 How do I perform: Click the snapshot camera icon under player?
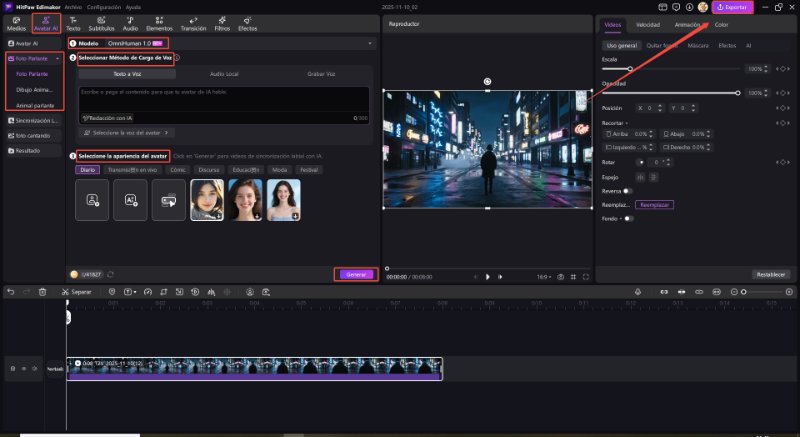tap(561, 277)
